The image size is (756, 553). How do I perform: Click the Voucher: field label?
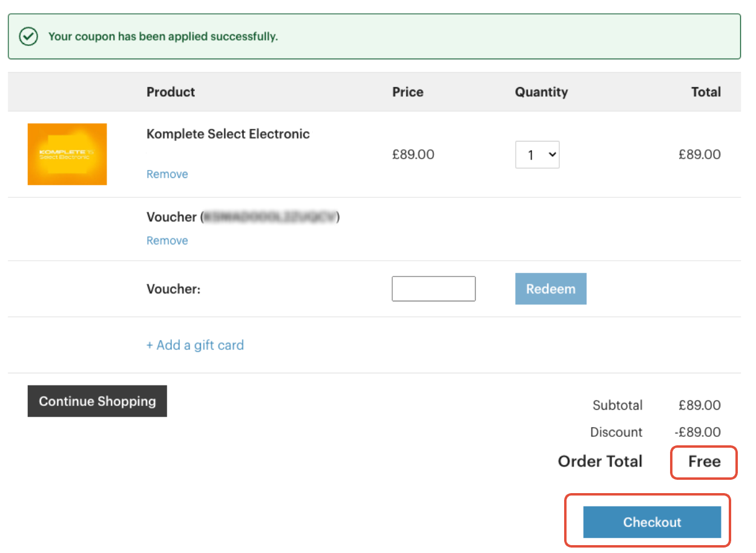point(174,289)
